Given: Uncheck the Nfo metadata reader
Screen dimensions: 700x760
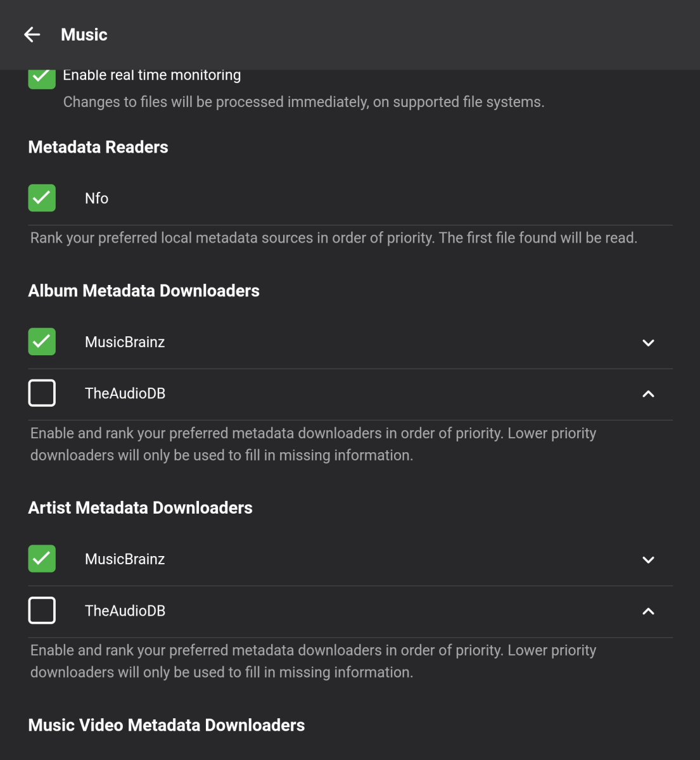Looking at the screenshot, I should [x=42, y=198].
